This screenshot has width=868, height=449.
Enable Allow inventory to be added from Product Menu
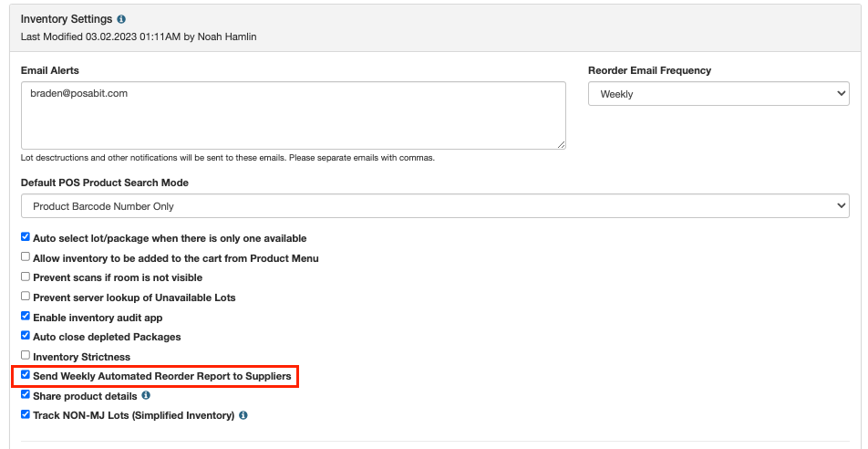click(x=26, y=256)
